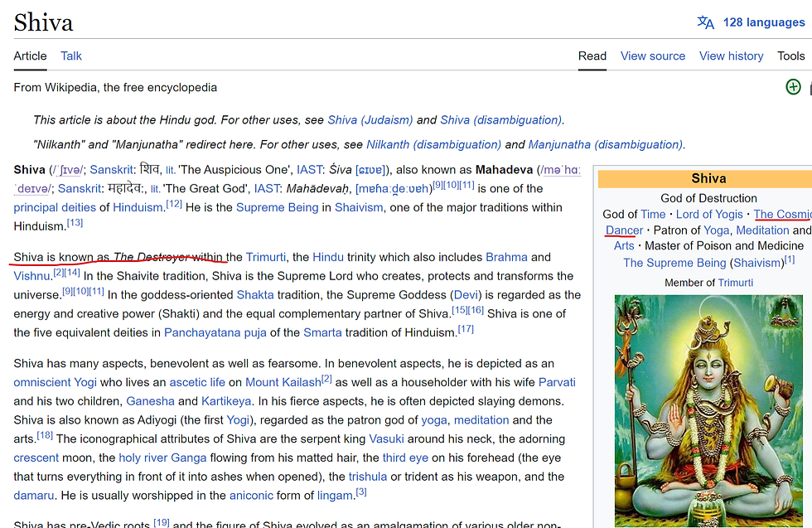Screen dimensions: 812x528
Task: Open Lord of Yogis infobox link
Action: [709, 215]
